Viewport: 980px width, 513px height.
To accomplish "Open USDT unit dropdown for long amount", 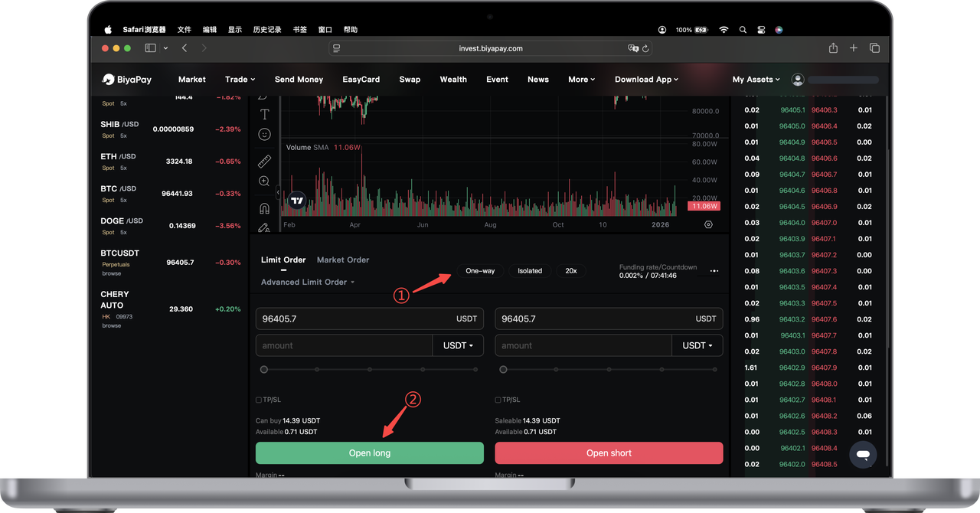I will tap(458, 346).
